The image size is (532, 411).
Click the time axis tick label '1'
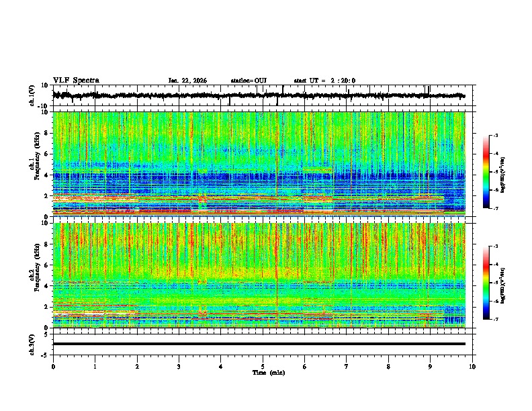tap(95, 367)
